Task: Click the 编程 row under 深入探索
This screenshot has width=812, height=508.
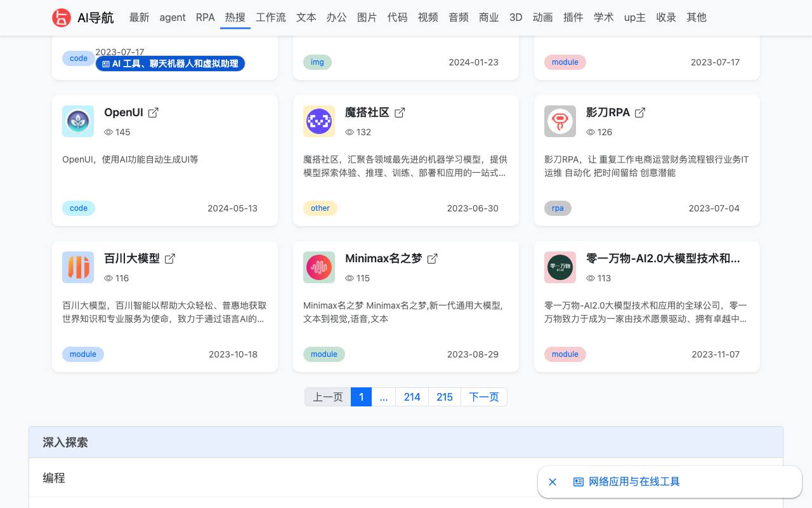Action: (406, 478)
